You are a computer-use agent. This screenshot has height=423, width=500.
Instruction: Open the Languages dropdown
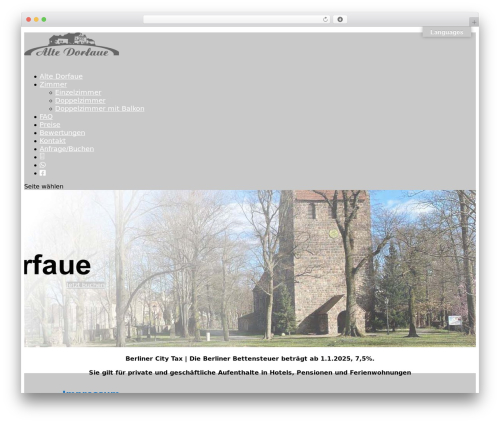point(447,32)
